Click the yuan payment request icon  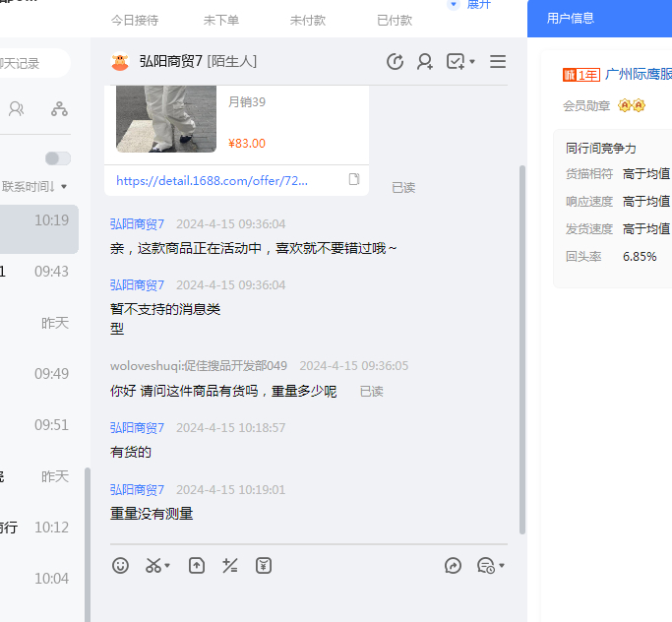[x=263, y=565]
